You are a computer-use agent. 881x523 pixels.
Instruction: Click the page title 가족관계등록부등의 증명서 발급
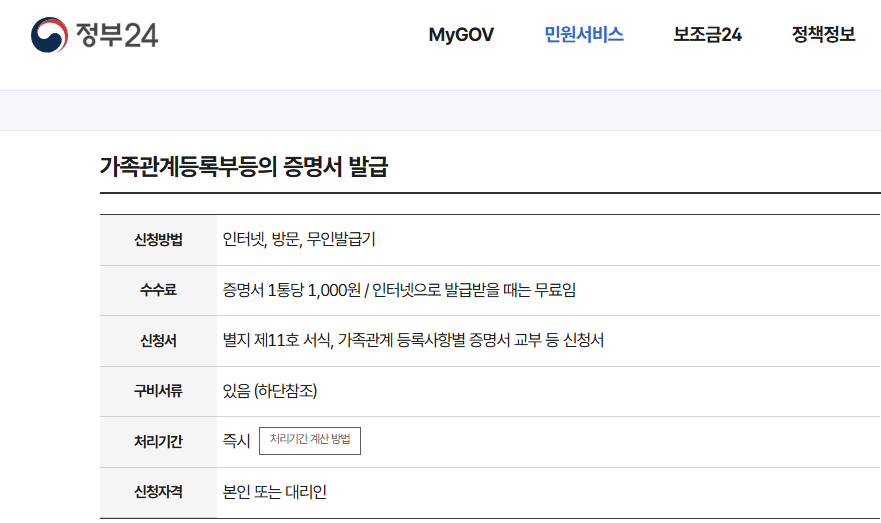tap(244, 166)
